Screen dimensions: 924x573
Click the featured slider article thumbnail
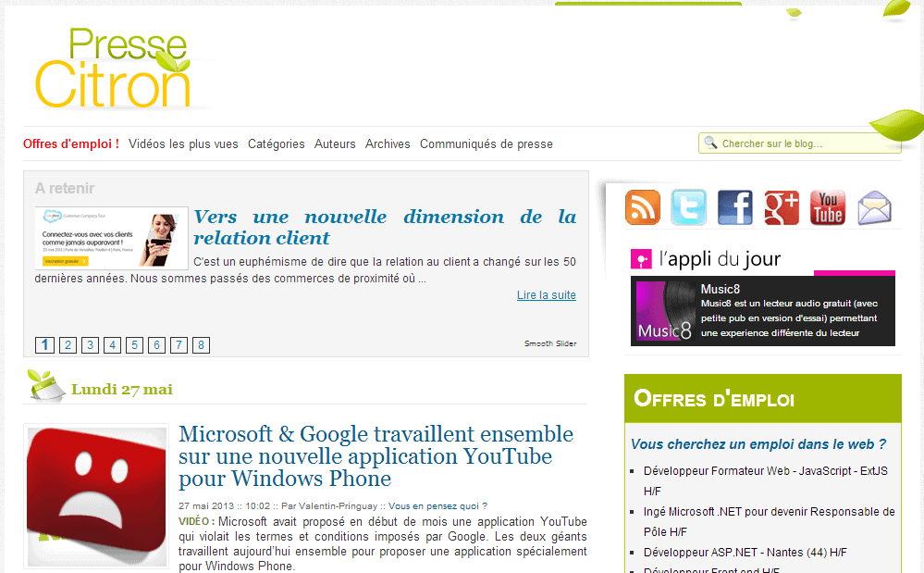[111, 238]
